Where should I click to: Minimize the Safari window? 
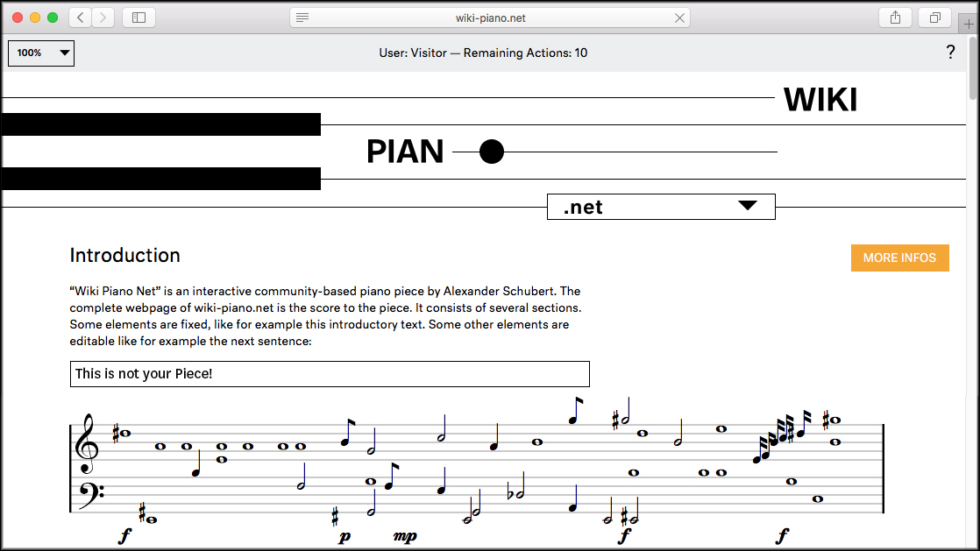[35, 18]
